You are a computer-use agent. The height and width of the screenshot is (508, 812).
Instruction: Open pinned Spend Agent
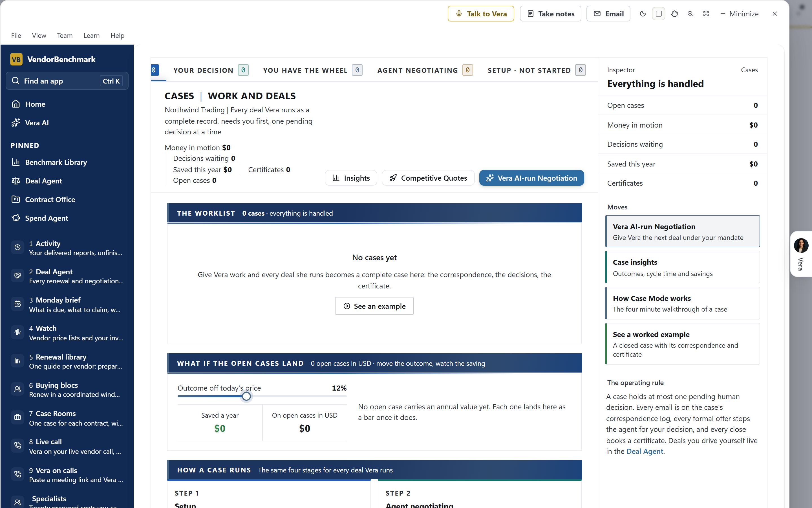67,218
